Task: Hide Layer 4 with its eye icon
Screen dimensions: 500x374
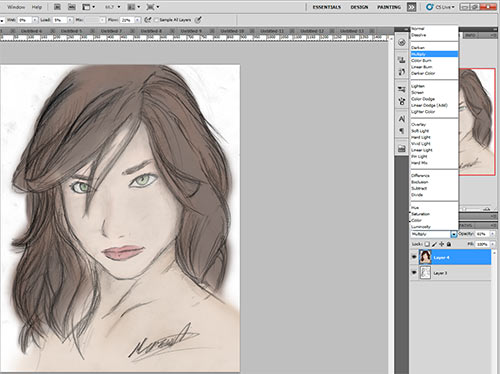Action: click(x=414, y=257)
